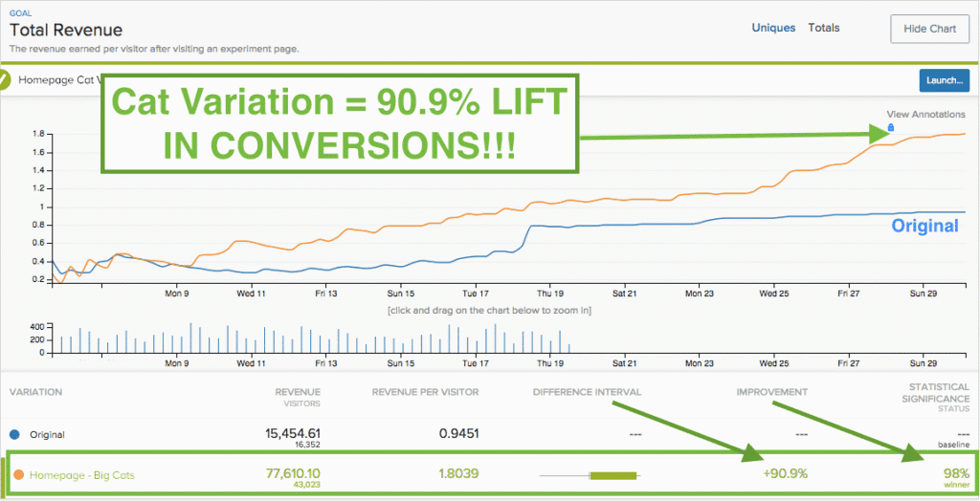The width and height of the screenshot is (980, 501).
Task: Click the Improvement column header
Action: [x=771, y=391]
